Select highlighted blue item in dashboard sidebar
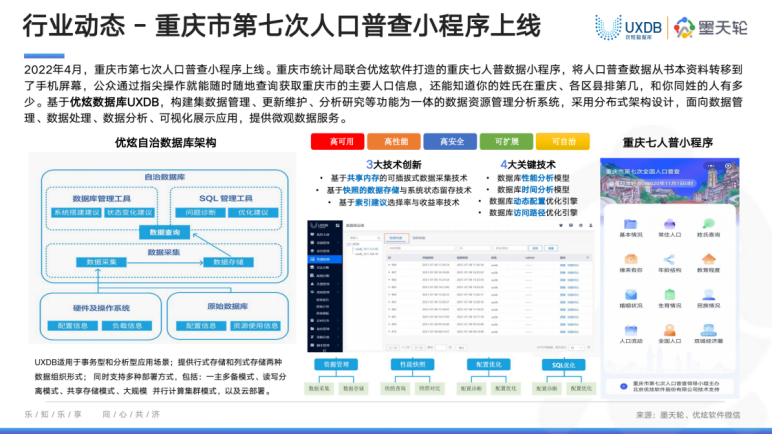772x434 pixels. 324,259
